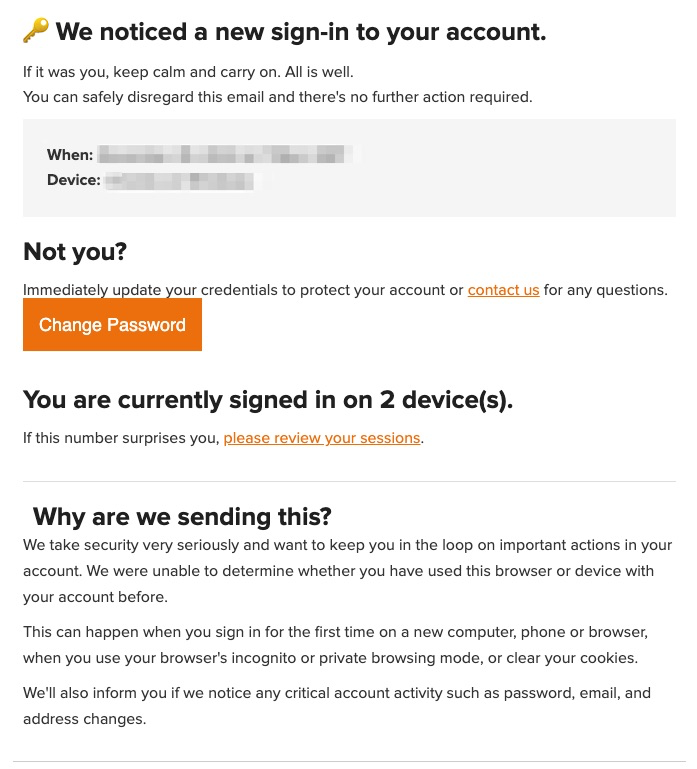Click the "We take security very seriously" paragraph

347,571
